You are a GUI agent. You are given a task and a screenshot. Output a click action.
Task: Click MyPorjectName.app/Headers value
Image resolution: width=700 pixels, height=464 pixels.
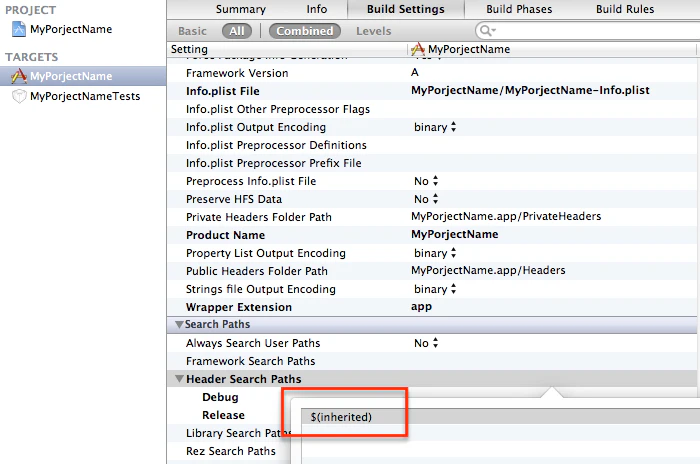click(x=488, y=271)
